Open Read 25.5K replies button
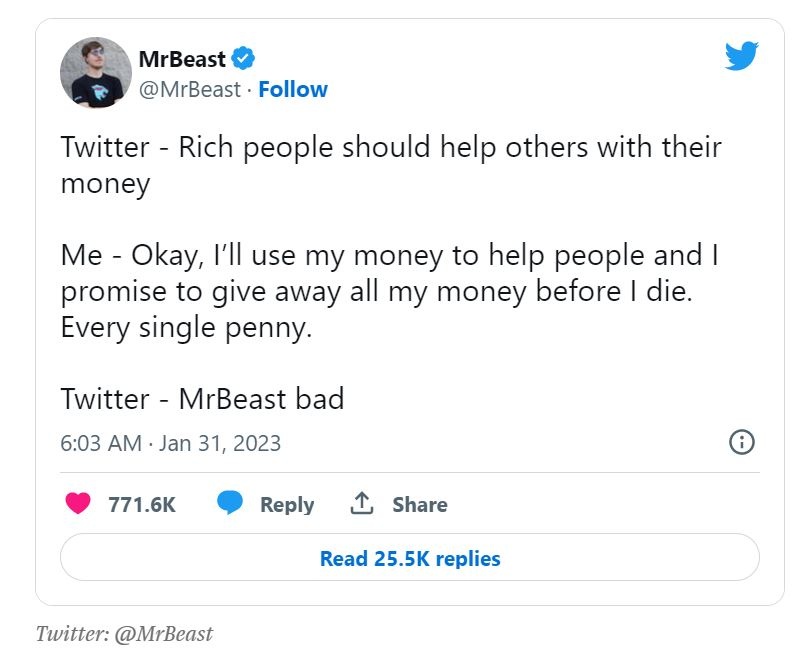Image resolution: width=812 pixels, height=672 pixels. coord(409,558)
